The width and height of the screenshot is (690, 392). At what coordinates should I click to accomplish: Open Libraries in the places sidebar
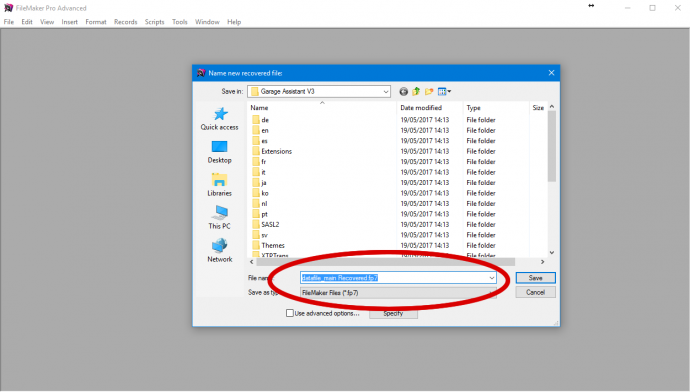[x=220, y=185]
